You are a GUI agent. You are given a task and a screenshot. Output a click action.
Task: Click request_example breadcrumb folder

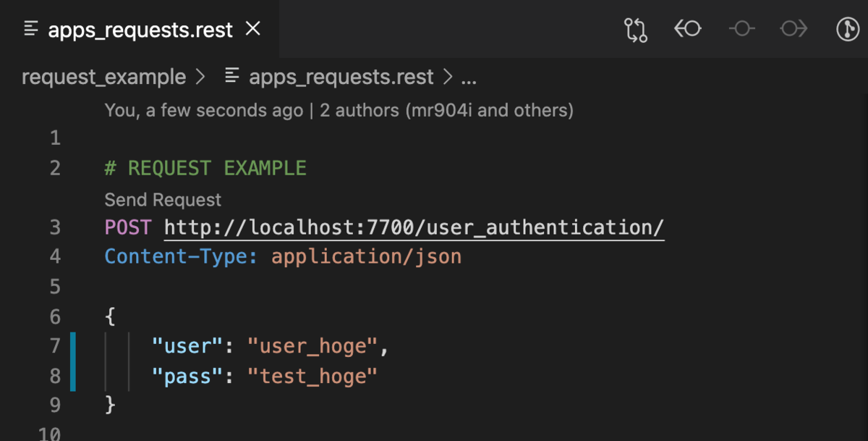pyautogui.click(x=104, y=77)
